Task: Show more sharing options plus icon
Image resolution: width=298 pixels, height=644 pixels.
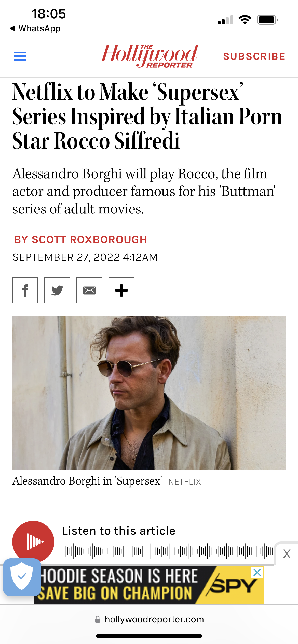Action: point(121,290)
